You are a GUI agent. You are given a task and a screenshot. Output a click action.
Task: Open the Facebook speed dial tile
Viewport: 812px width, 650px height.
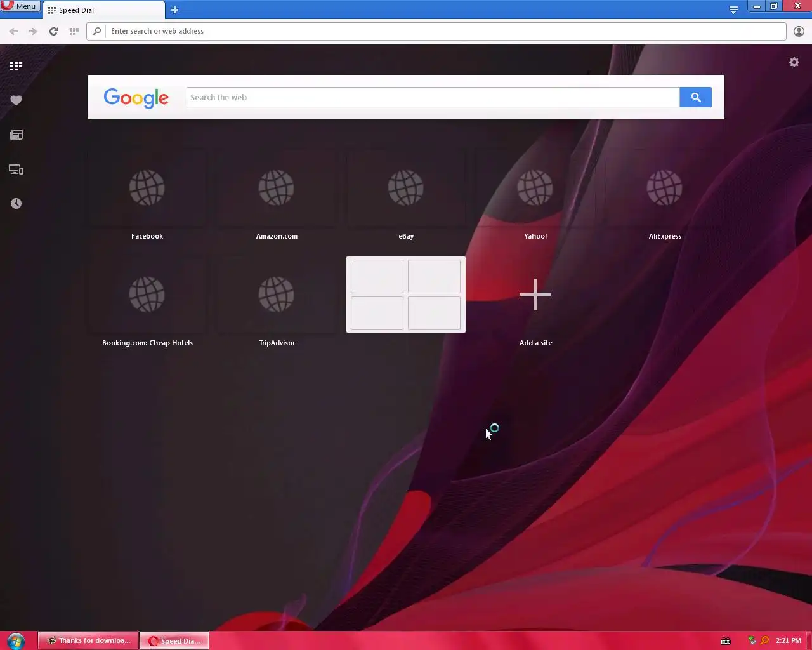click(x=147, y=188)
